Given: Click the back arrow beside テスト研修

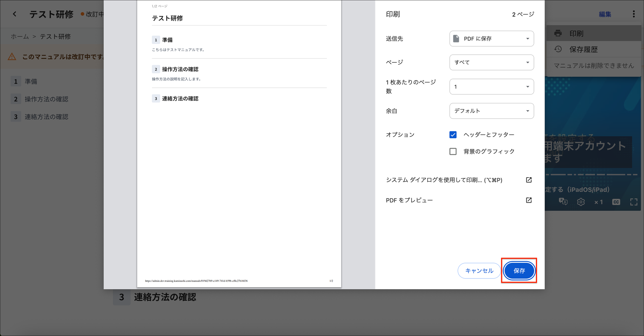Looking at the screenshot, I should [x=14, y=14].
